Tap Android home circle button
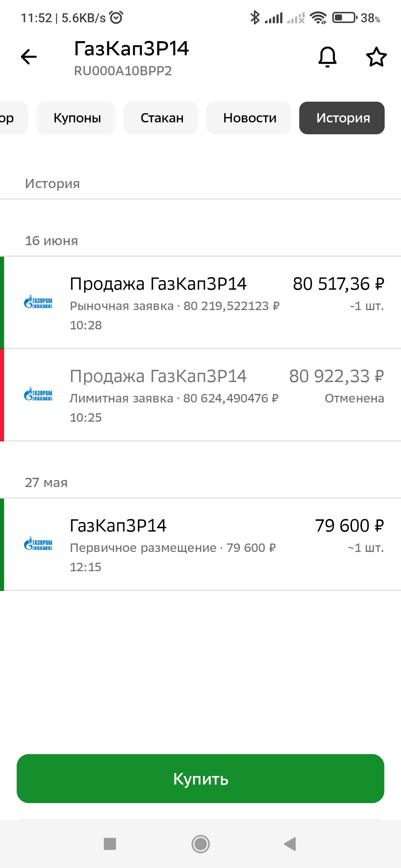The width and height of the screenshot is (401, 868). point(200,844)
